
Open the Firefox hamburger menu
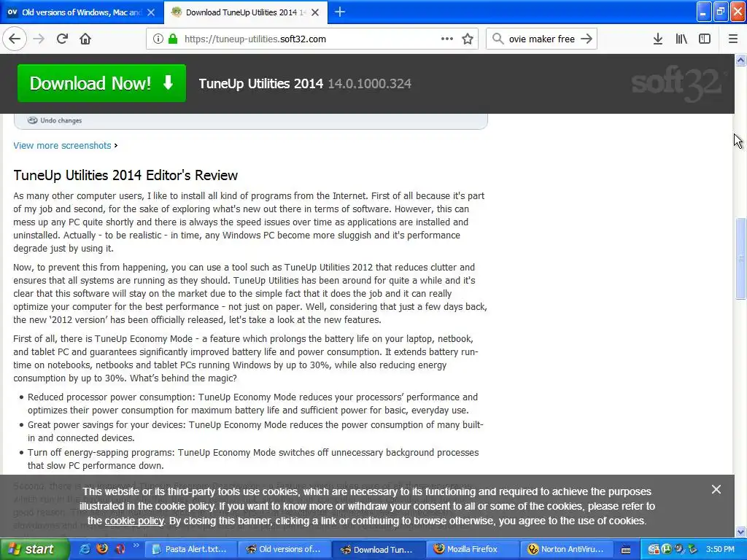point(733,39)
